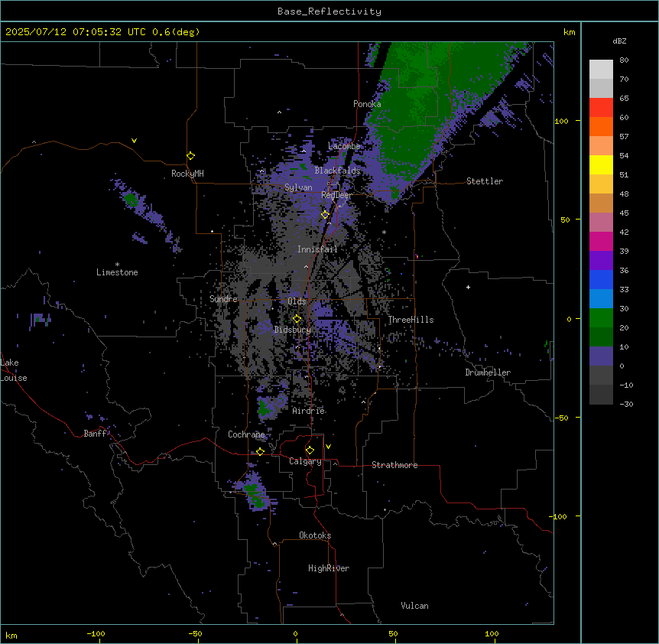The height and width of the screenshot is (644, 659).
Task: Click the Cochrane city label
Action: point(246,434)
